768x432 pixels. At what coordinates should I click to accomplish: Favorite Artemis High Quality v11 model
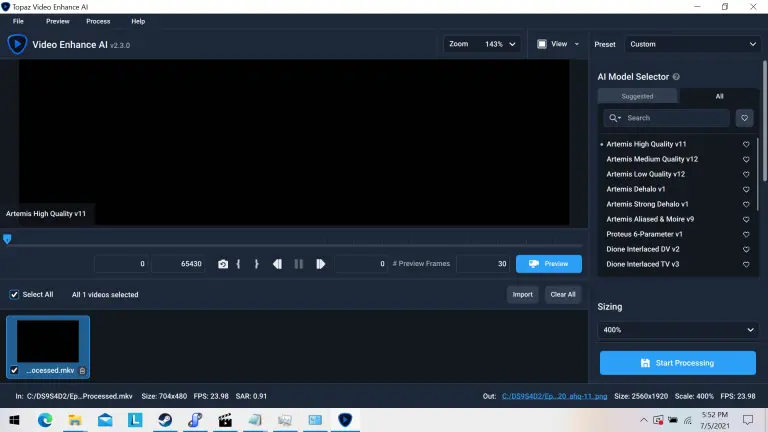point(746,144)
